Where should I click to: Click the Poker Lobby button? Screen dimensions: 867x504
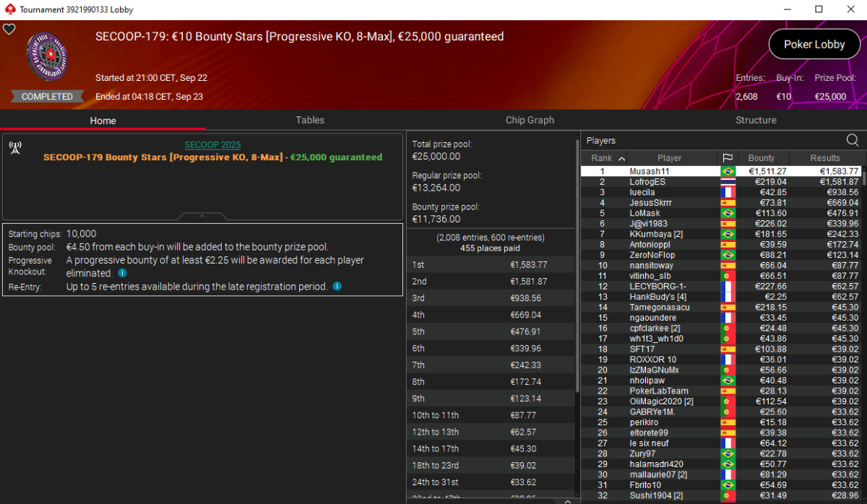(814, 44)
